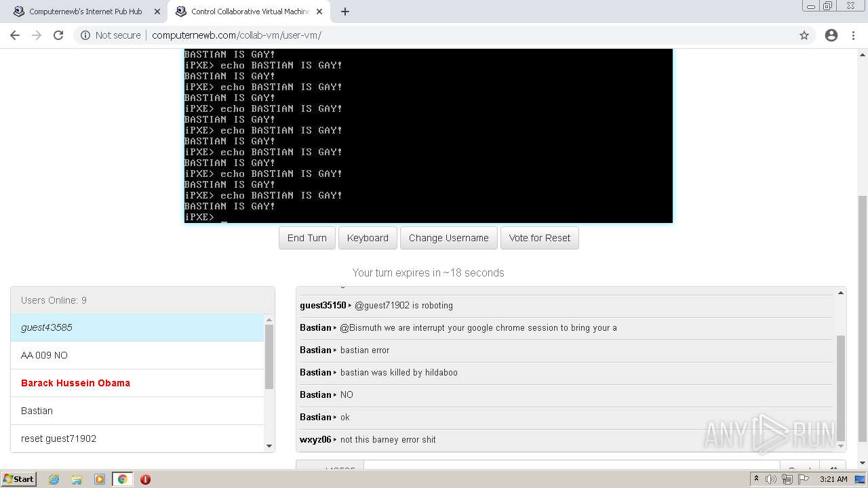Open a new browser tab
Viewport: 868px width, 488px height.
coord(345,12)
